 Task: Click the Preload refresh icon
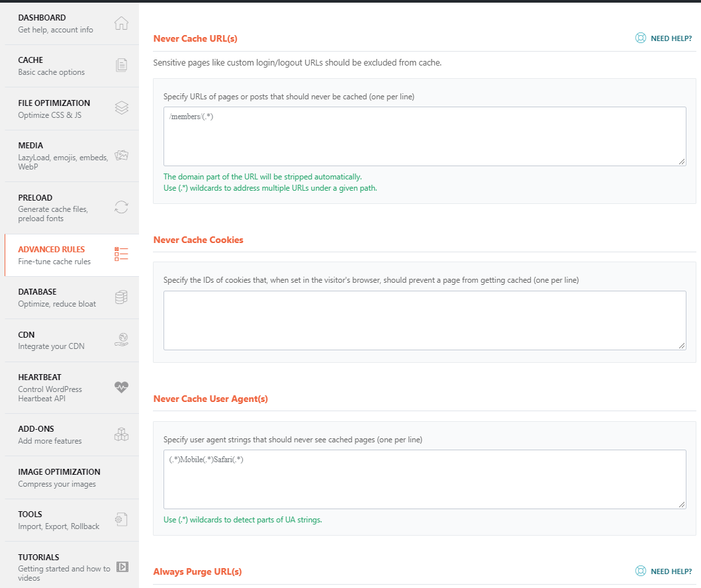pyautogui.click(x=121, y=207)
